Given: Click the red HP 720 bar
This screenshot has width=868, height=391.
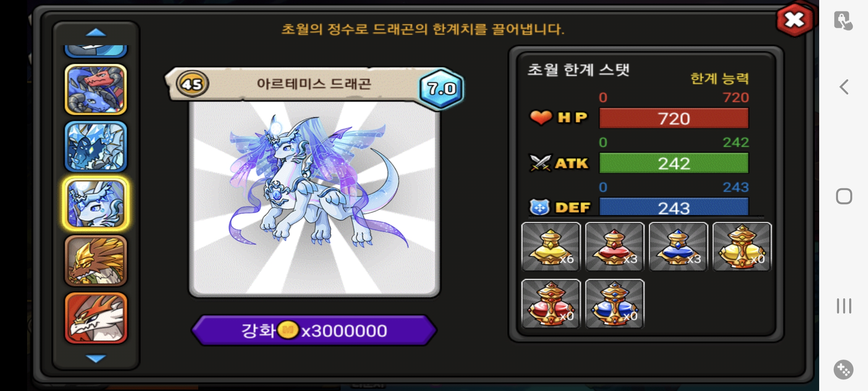Looking at the screenshot, I should (x=674, y=118).
